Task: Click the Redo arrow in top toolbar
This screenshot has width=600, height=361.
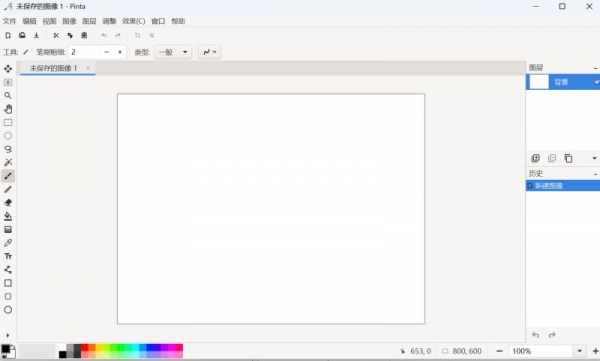Action: coord(118,35)
